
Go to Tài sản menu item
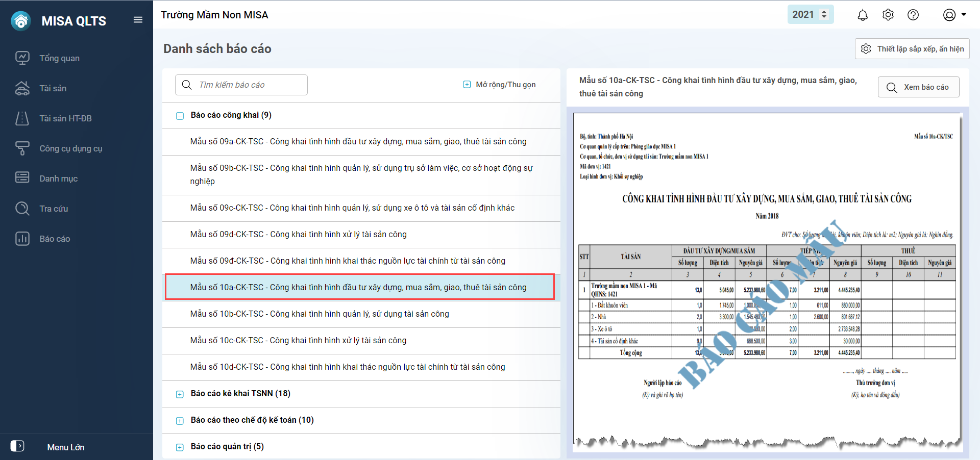point(53,88)
